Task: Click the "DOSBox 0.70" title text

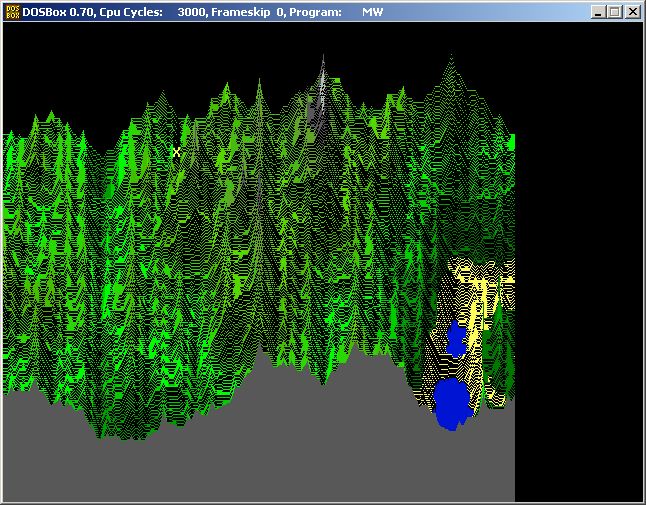Action: [58, 12]
